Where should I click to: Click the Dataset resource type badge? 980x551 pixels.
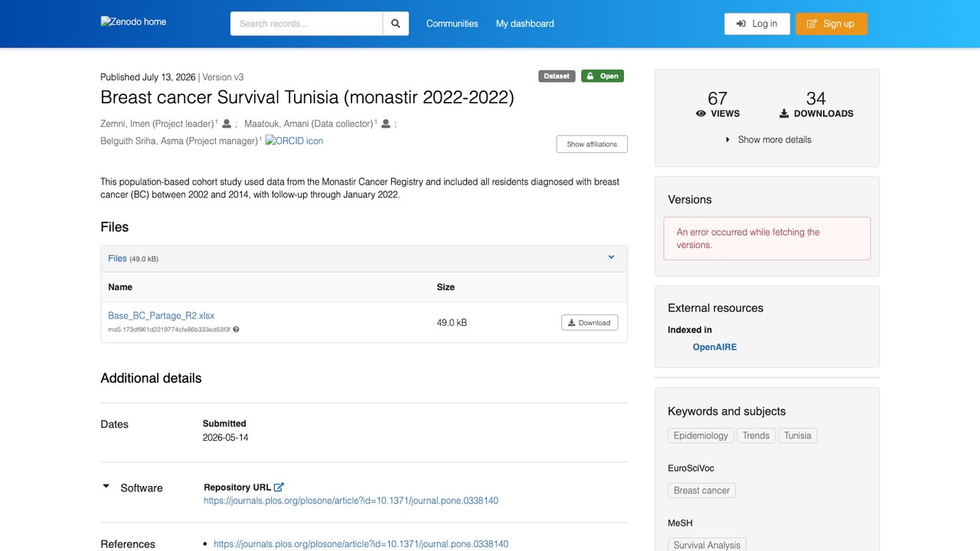pyautogui.click(x=557, y=76)
